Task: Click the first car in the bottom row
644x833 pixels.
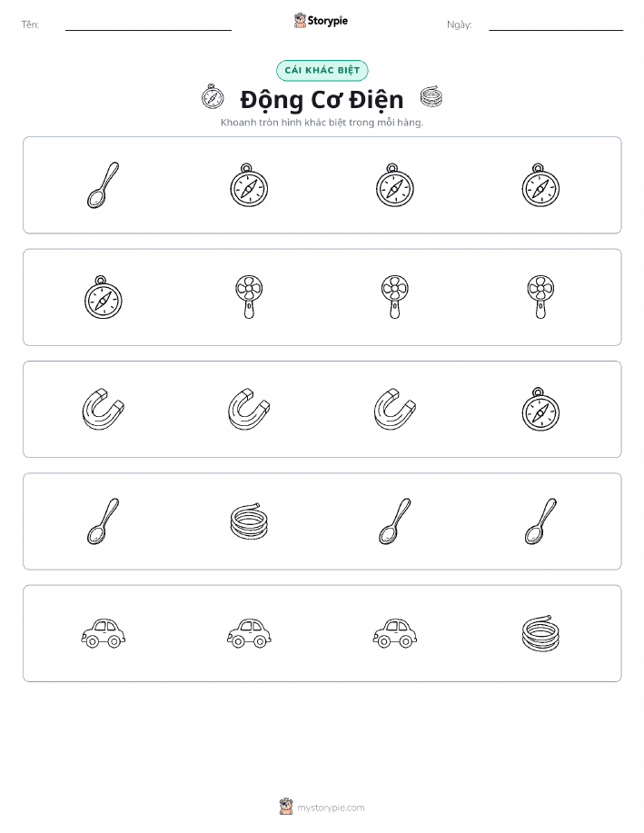Action: (x=103, y=633)
